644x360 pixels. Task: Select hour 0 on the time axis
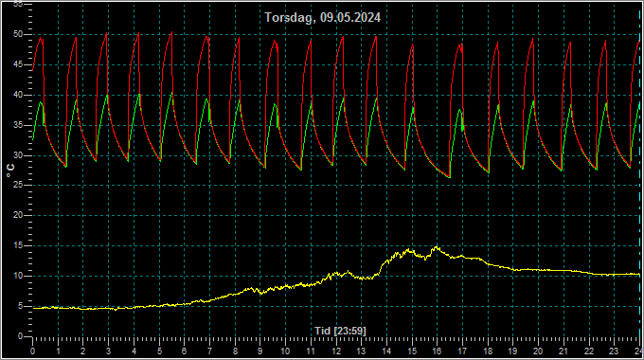pyautogui.click(x=33, y=351)
